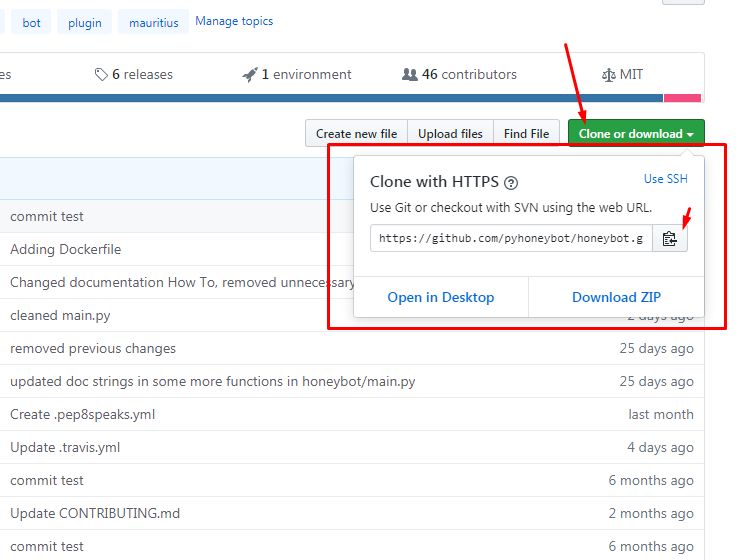This screenshot has height=560, width=742.
Task: Click the blue Python language bar segment
Action: point(331,98)
